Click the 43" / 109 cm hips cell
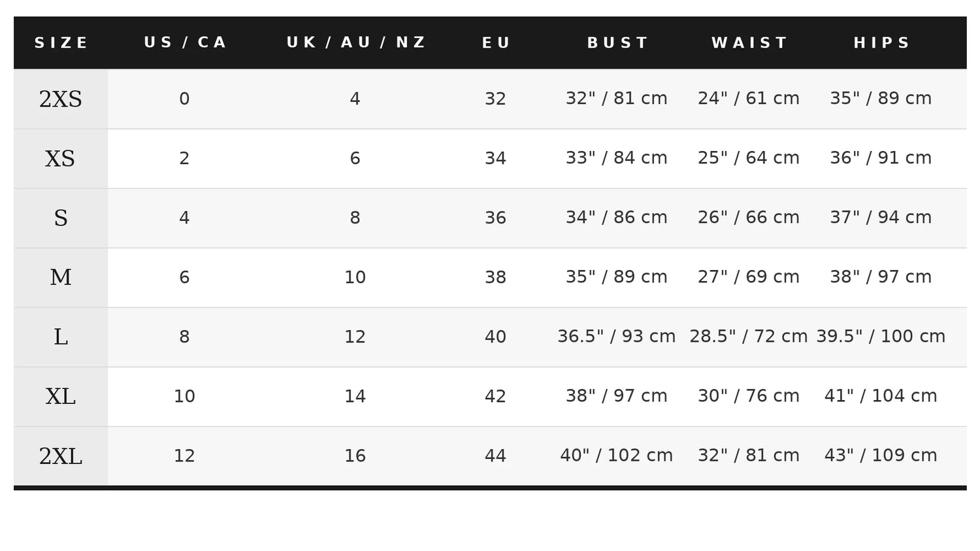The width and height of the screenshot is (980, 551). click(881, 456)
